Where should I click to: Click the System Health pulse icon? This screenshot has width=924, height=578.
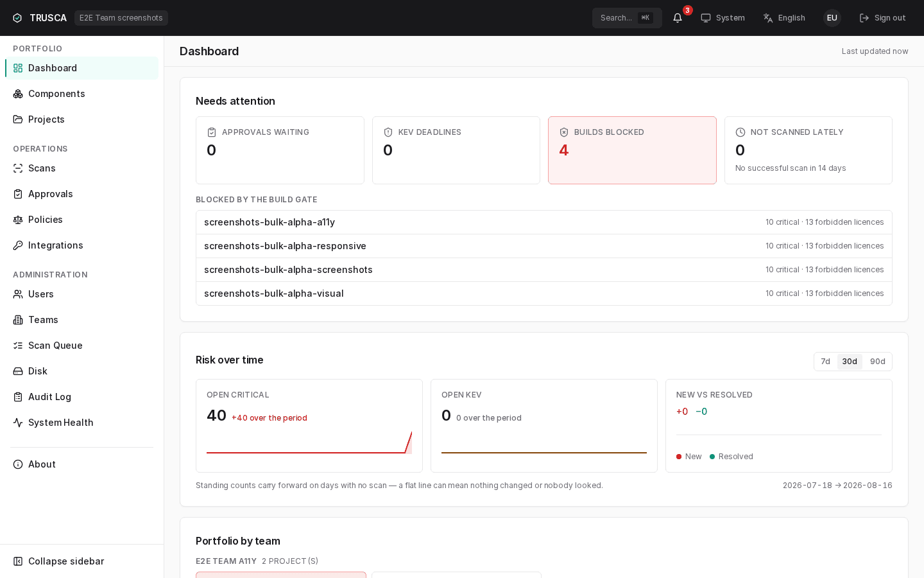(x=18, y=423)
